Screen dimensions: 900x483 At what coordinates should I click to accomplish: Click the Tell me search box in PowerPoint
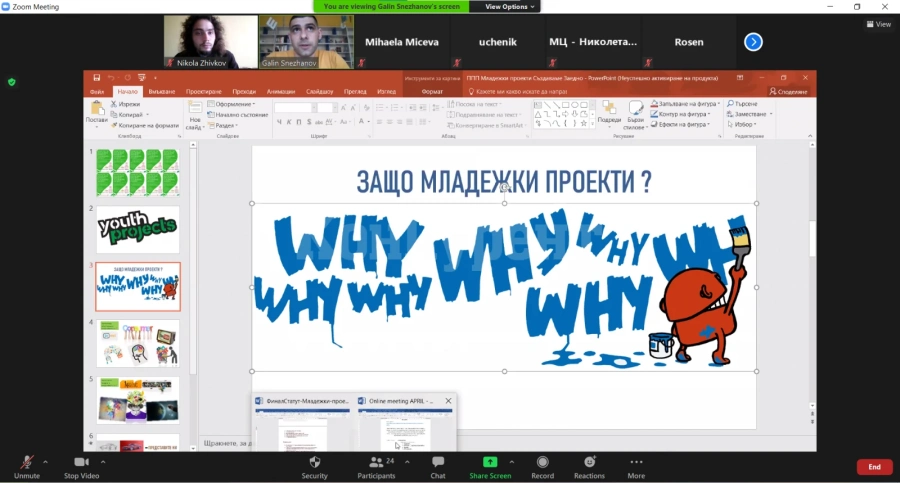[518, 92]
